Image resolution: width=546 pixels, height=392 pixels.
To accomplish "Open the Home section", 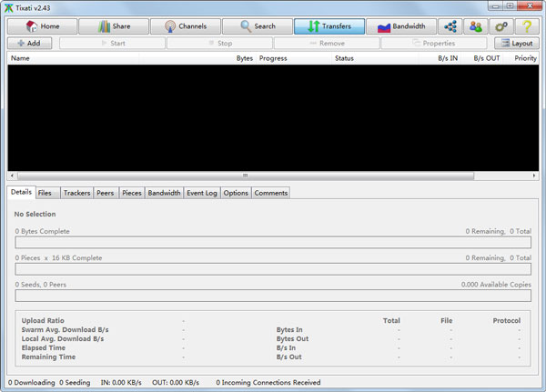I will click(x=42, y=26).
